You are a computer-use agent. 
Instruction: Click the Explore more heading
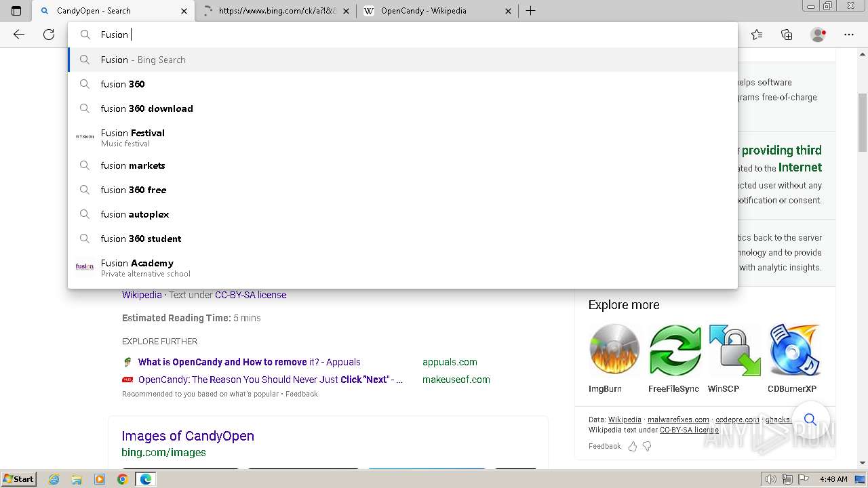coord(624,305)
